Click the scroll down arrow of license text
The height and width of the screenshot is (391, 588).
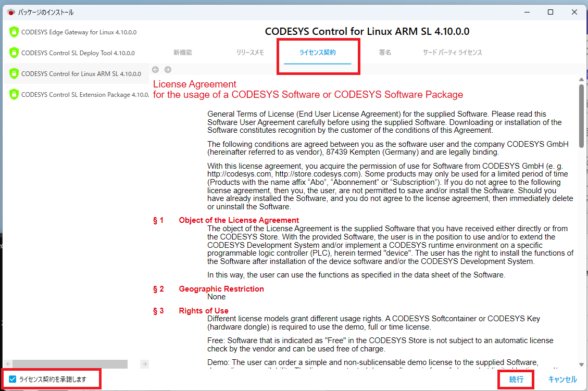[581, 364]
